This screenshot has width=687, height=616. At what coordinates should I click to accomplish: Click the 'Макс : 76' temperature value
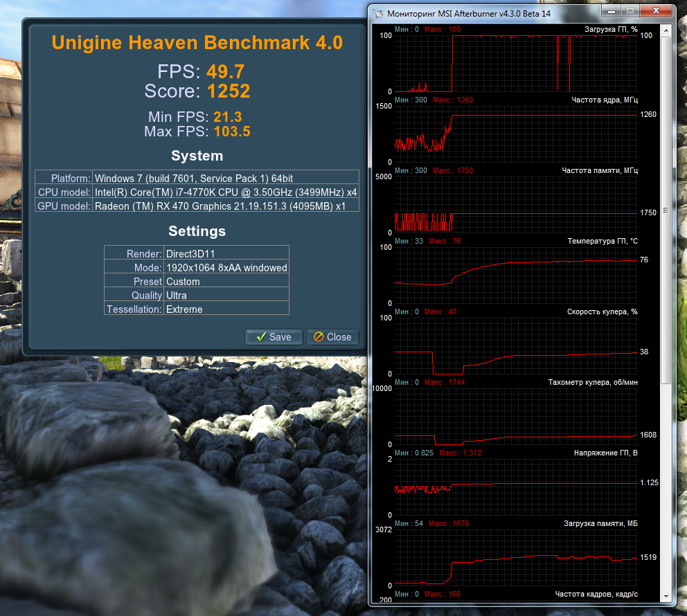[x=445, y=241]
